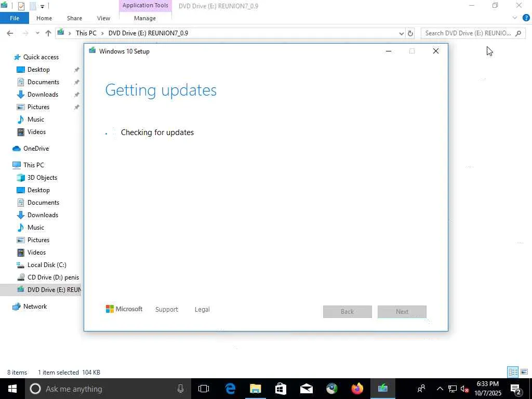Open the Windows Start menu
The image size is (532, 399).
tap(12, 389)
